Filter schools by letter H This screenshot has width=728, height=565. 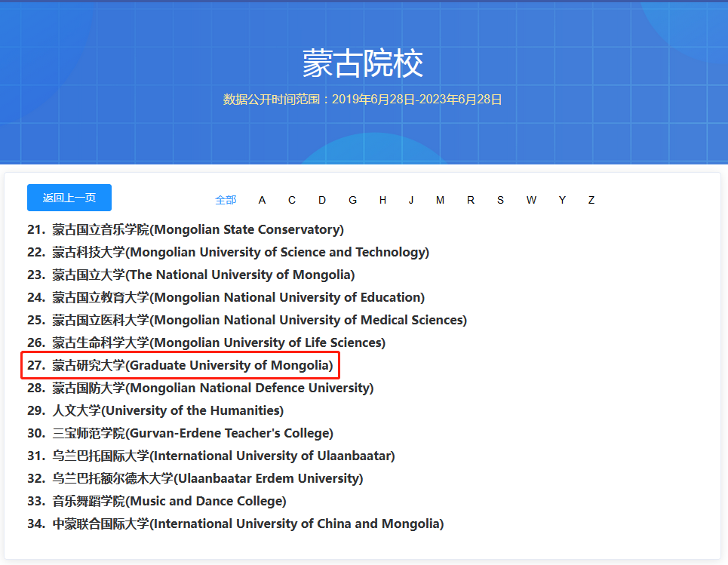coord(382,200)
